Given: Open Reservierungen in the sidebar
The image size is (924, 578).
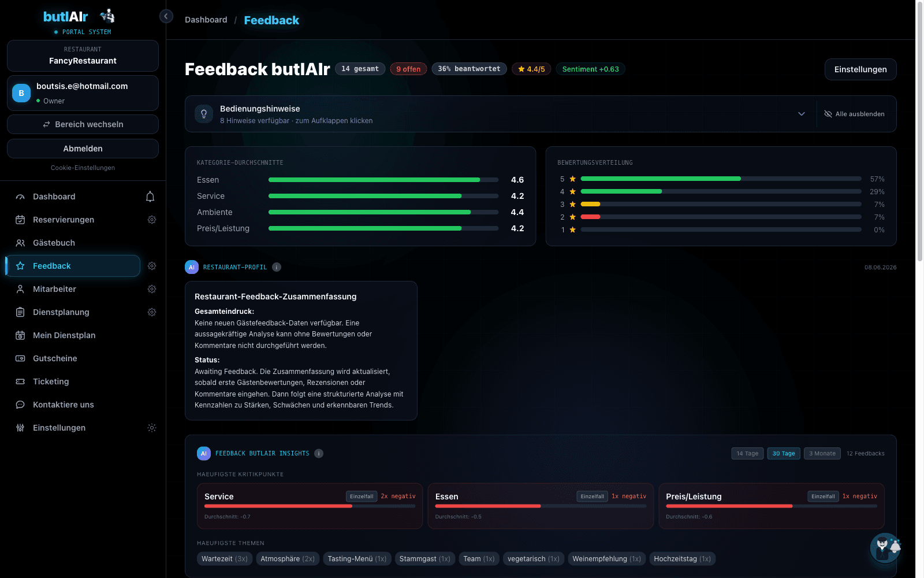Looking at the screenshot, I should [x=64, y=220].
